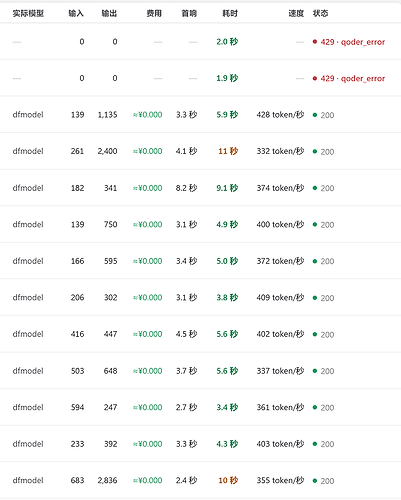The image size is (401, 500).
Task: Select the 372 token/秒 speed cell
Action: tap(280, 261)
